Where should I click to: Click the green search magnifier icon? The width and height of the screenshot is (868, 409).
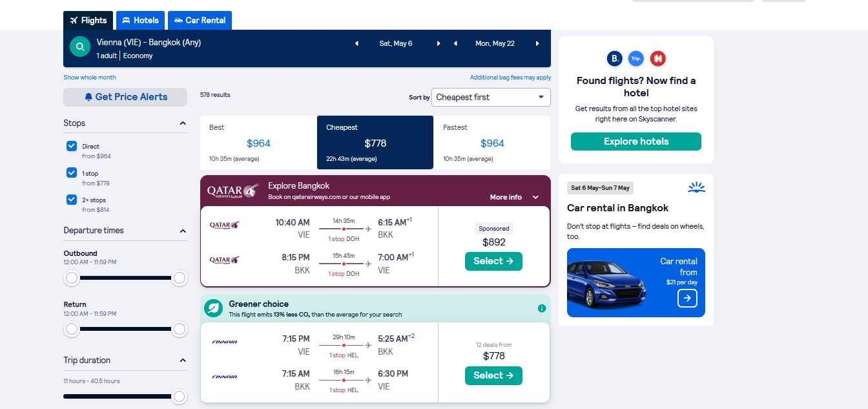80,47
